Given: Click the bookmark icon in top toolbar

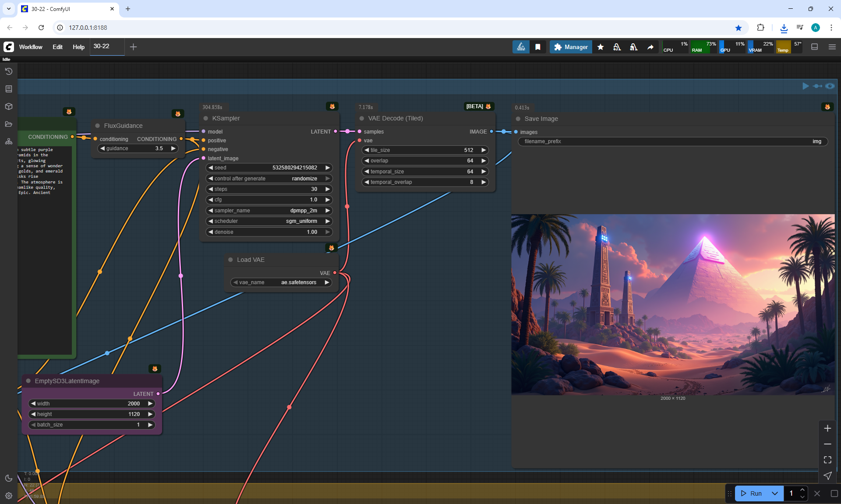Looking at the screenshot, I should pos(538,47).
